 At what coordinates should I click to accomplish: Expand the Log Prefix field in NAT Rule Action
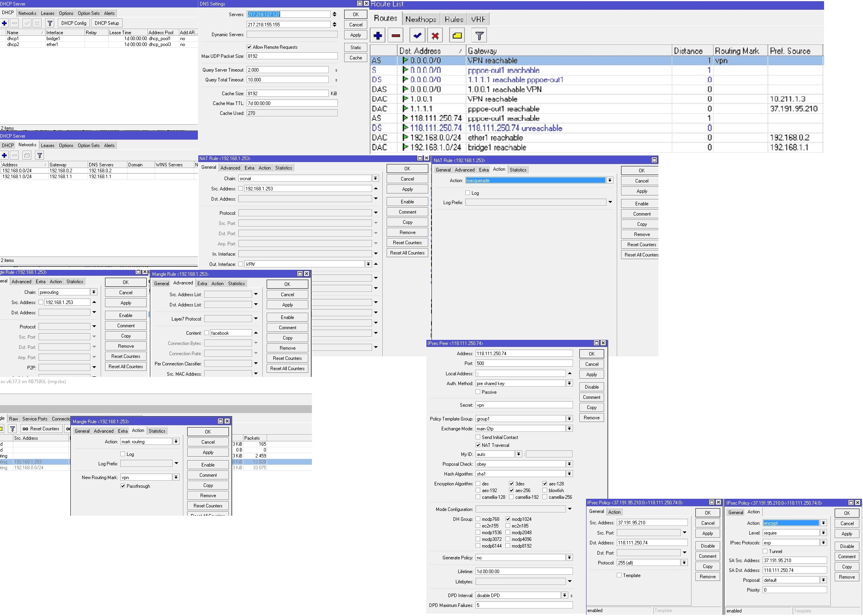pyautogui.click(x=610, y=202)
